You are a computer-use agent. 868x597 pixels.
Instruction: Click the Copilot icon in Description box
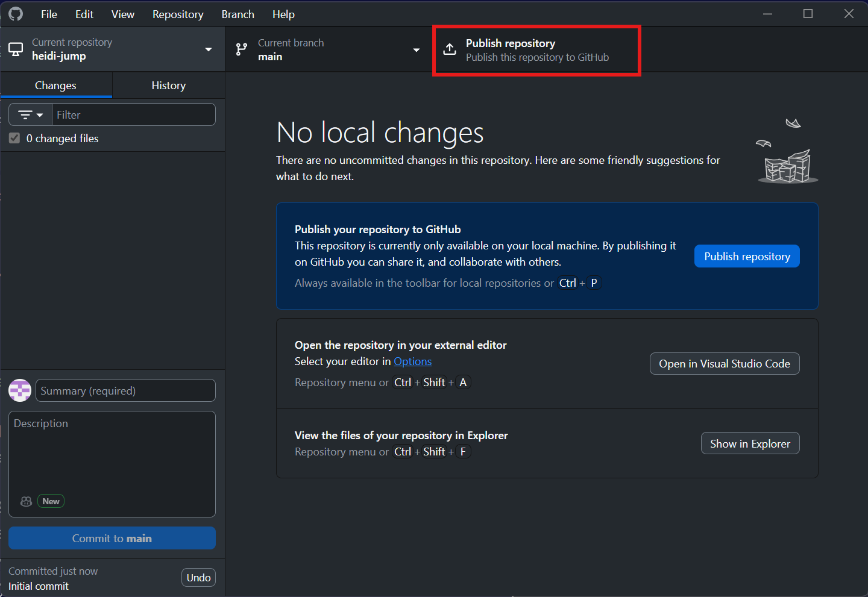[x=26, y=501]
